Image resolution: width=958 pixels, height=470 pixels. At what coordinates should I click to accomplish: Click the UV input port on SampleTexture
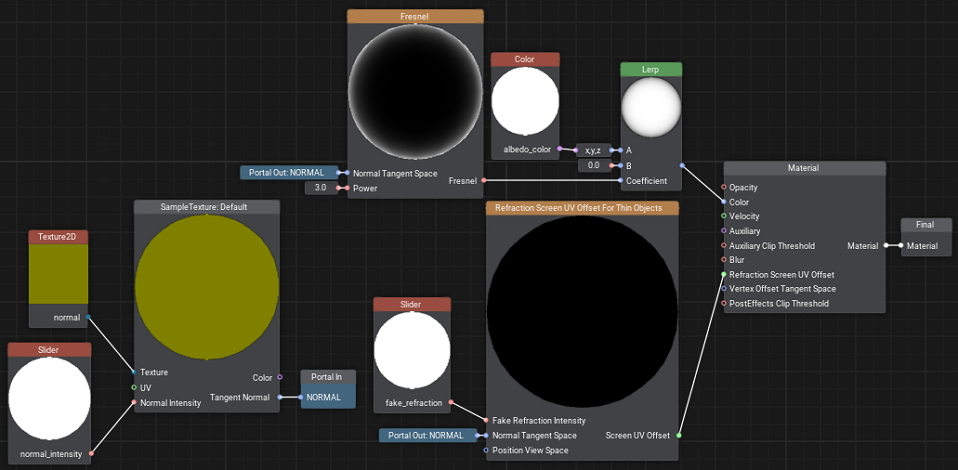(x=134, y=387)
